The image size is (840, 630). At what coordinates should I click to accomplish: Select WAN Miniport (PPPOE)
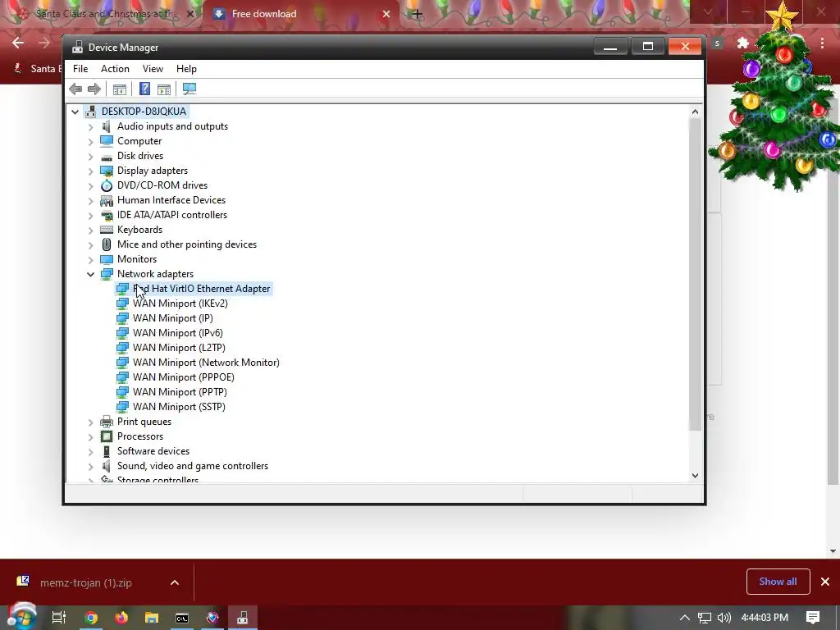point(184,377)
